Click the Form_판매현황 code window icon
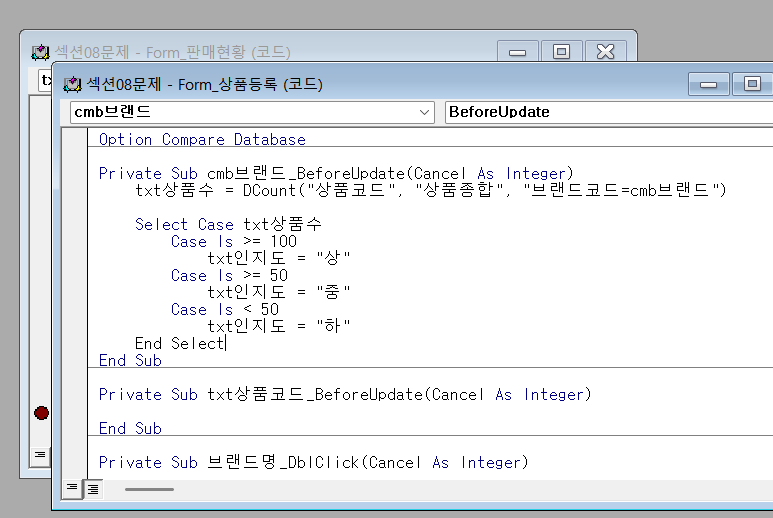Viewport: 773px width, 518px height. (x=40, y=52)
